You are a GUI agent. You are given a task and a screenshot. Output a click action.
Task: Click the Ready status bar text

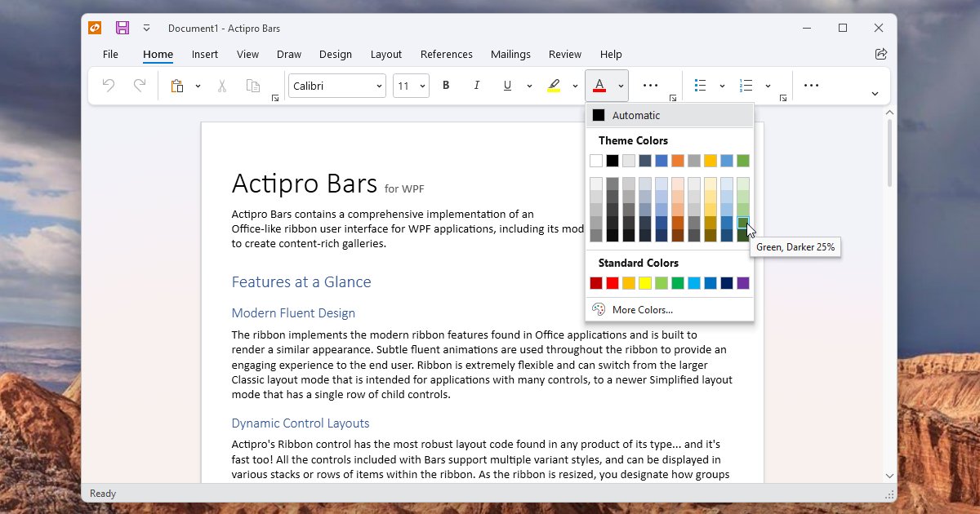(x=103, y=494)
